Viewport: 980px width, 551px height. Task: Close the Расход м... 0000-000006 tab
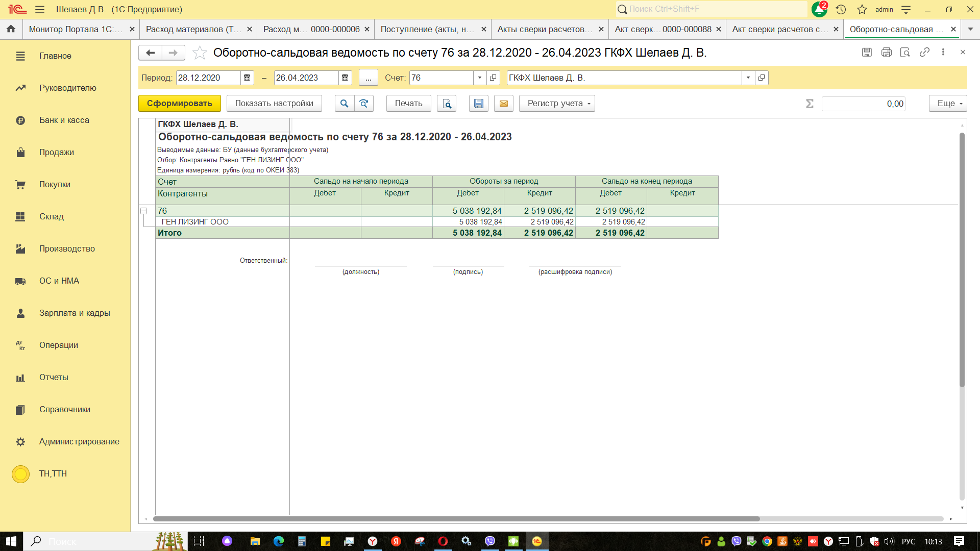[366, 29]
